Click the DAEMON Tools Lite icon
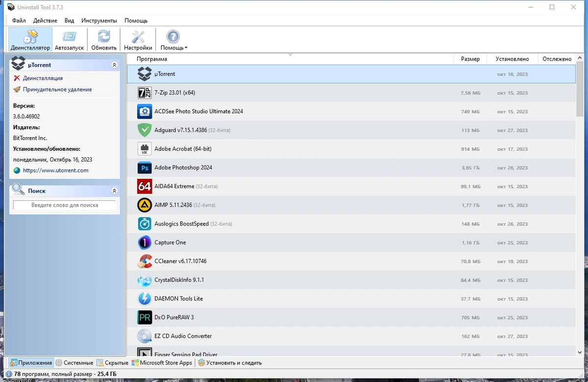This screenshot has height=382, width=588. pos(145,299)
